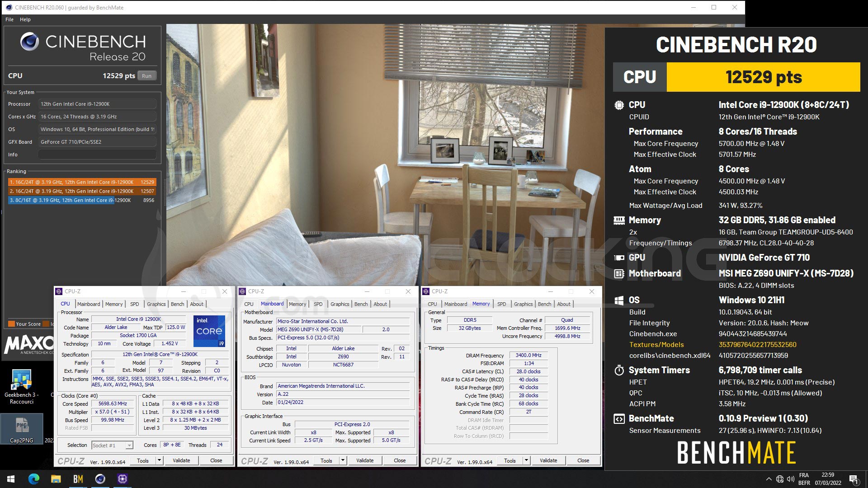This screenshot has height=488, width=868.
Task: Click the CPU chip icon in BenchMate
Action: tap(619, 105)
